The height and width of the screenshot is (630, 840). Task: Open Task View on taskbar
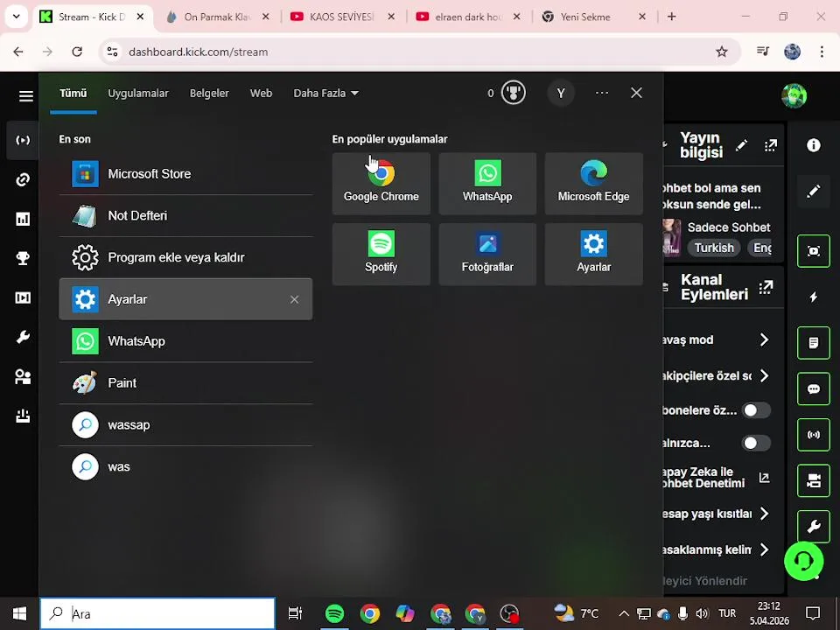(x=295, y=613)
